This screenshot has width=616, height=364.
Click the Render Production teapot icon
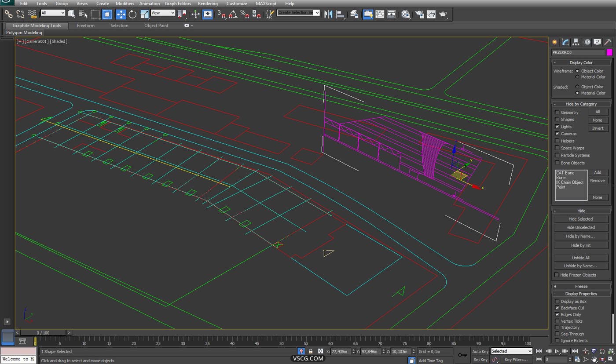click(x=443, y=14)
